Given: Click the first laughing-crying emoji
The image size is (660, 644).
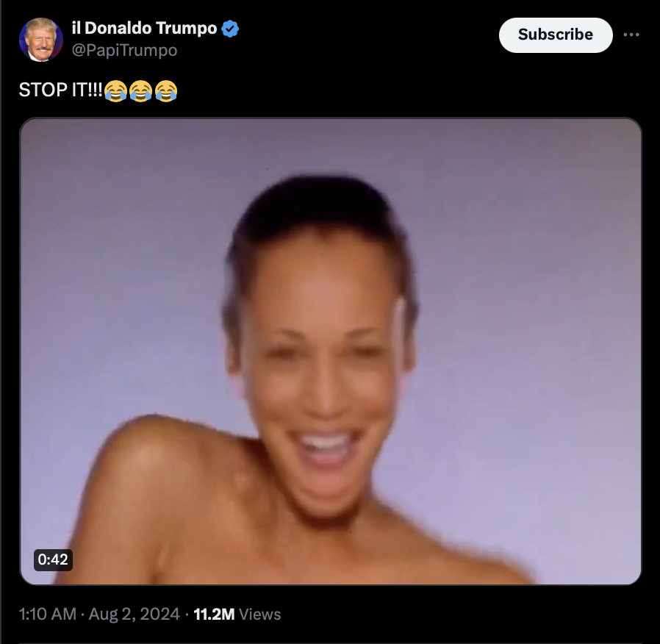Looking at the screenshot, I should tap(115, 91).
